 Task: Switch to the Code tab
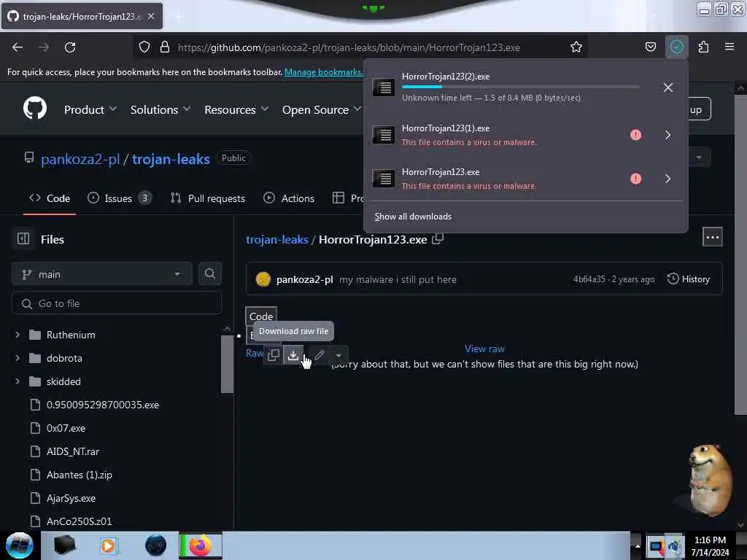(50, 198)
